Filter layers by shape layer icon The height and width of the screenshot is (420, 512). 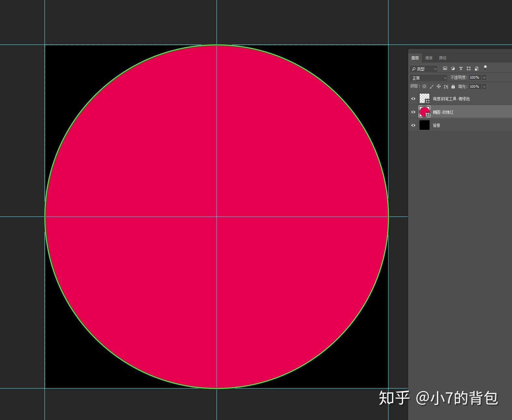tap(468, 69)
